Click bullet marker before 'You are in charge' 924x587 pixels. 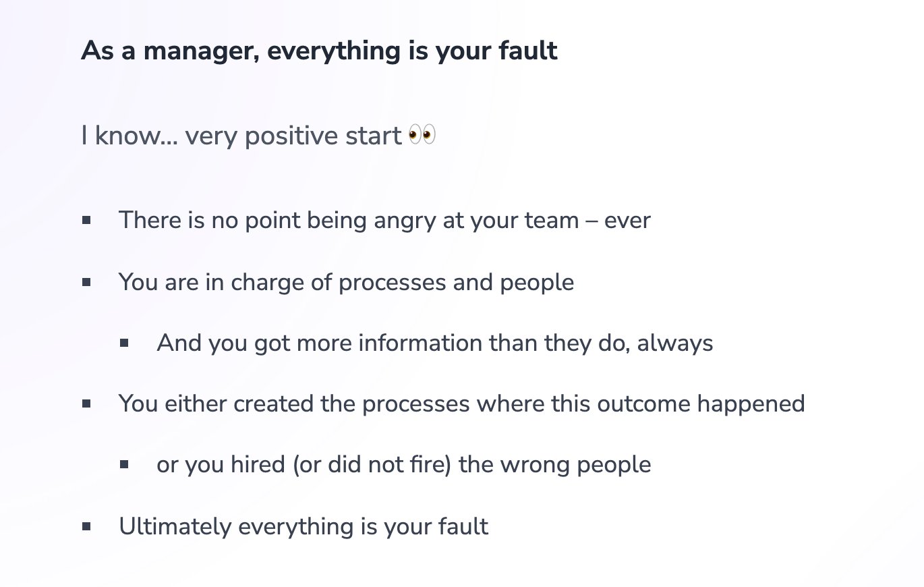(x=86, y=281)
